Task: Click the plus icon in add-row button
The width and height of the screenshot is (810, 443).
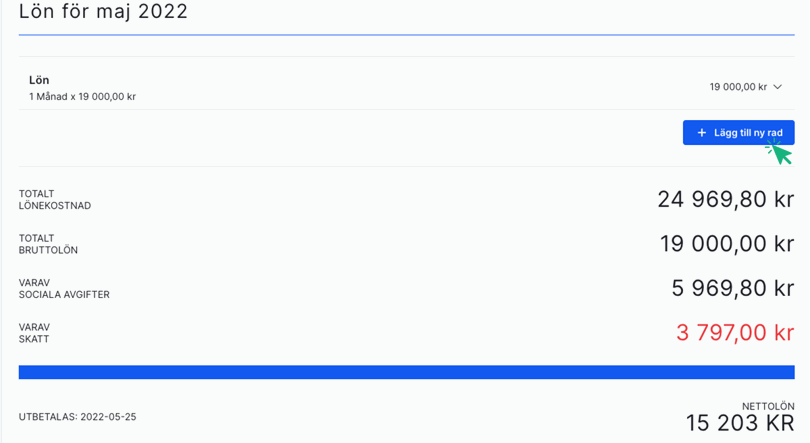Action: 701,133
